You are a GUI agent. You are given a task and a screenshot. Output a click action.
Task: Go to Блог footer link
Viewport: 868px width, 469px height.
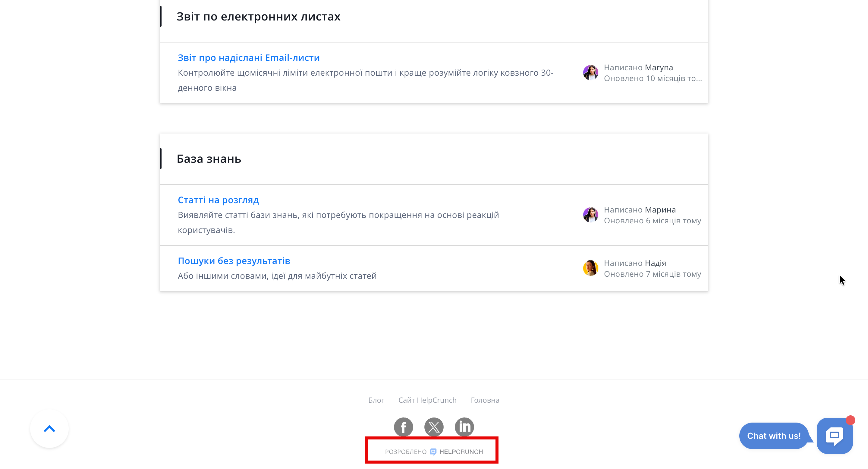376,400
